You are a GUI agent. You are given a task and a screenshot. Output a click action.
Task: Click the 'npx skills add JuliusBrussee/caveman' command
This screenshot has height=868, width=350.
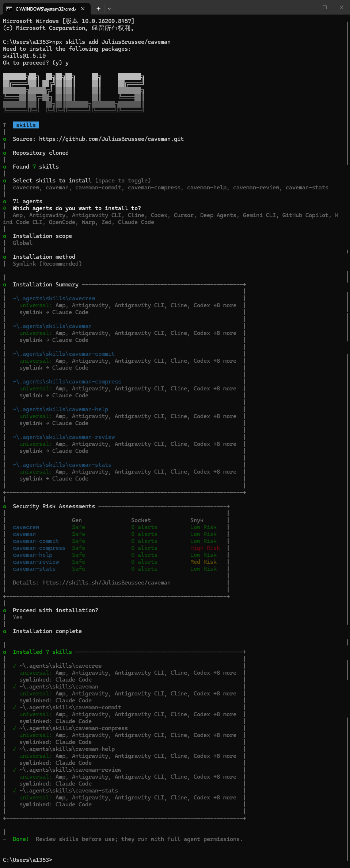(111, 42)
